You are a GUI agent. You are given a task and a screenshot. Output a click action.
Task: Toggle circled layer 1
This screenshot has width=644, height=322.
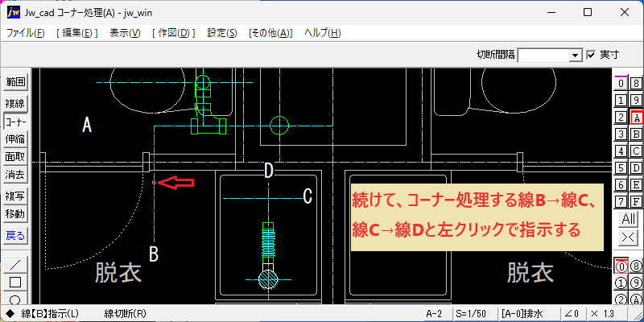pos(621,283)
